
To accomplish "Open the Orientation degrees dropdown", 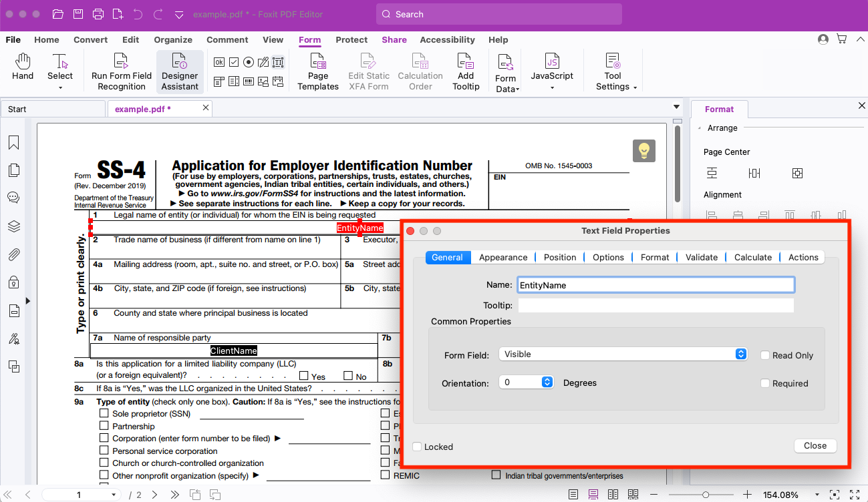I will [527, 383].
